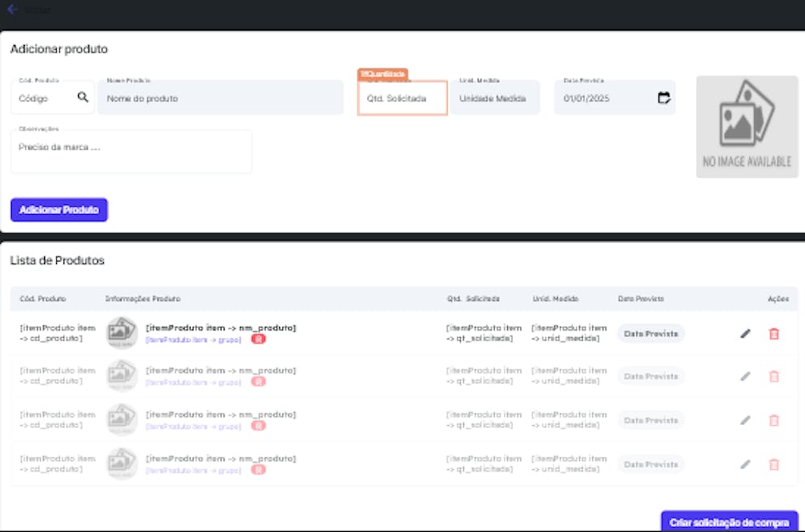Click the Lista de Produtos heading

57,260
